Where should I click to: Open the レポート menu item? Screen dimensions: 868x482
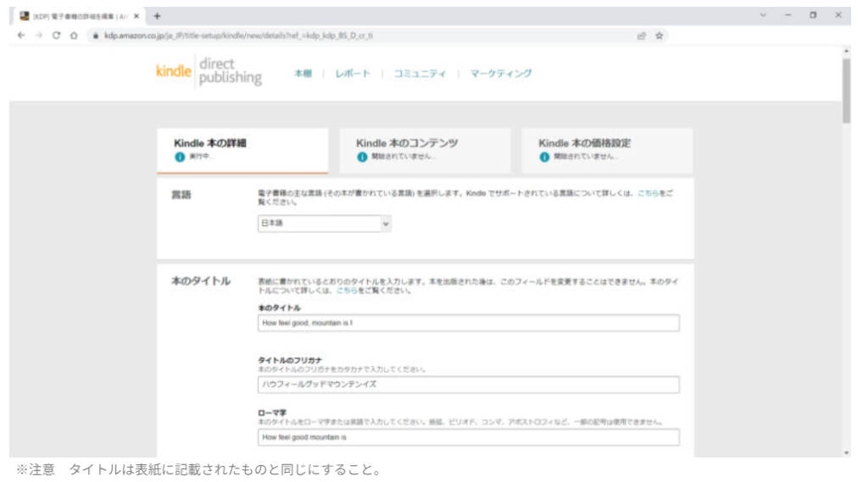click(x=353, y=74)
